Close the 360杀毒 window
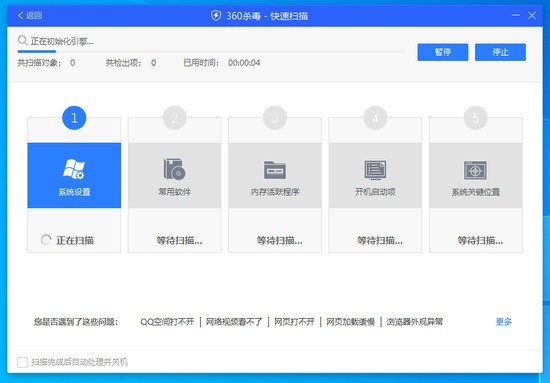Viewport: 550px width, 383px height. click(x=532, y=15)
